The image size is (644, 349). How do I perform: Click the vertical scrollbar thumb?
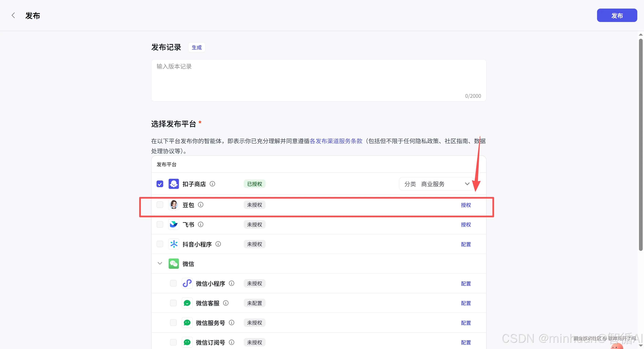pyautogui.click(x=640, y=145)
